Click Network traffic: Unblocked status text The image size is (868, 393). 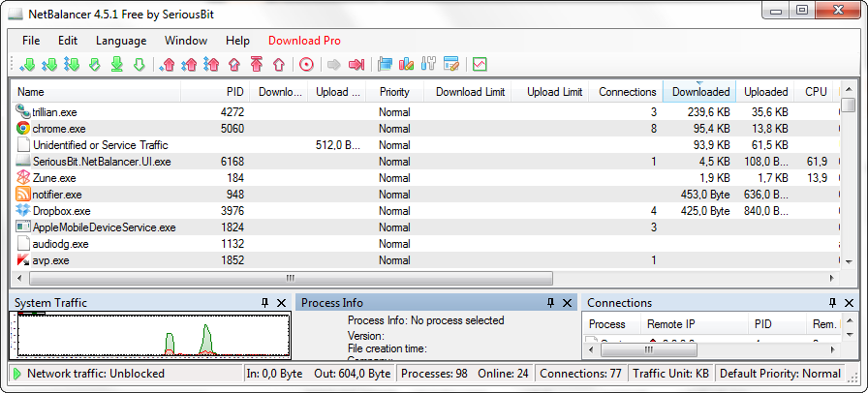point(96,374)
